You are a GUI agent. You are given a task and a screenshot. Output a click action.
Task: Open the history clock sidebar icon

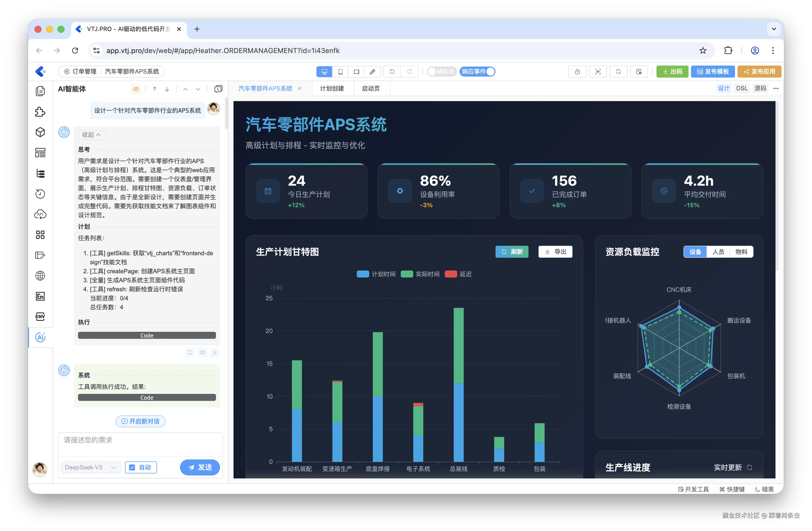pyautogui.click(x=40, y=194)
